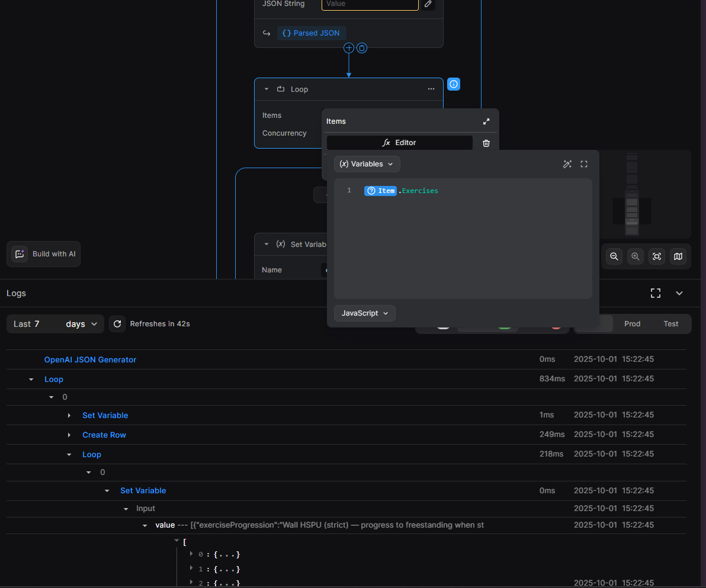
Task: Zoom out the canvas
Action: 614,256
